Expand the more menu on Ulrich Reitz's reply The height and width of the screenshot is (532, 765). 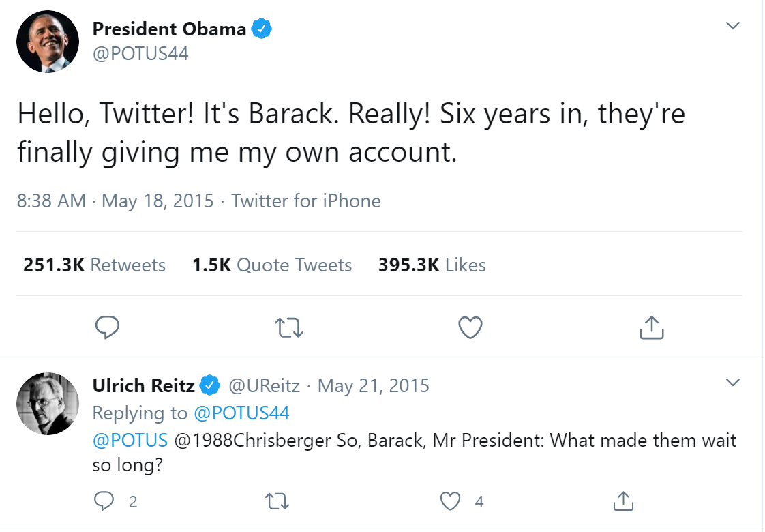[733, 382]
